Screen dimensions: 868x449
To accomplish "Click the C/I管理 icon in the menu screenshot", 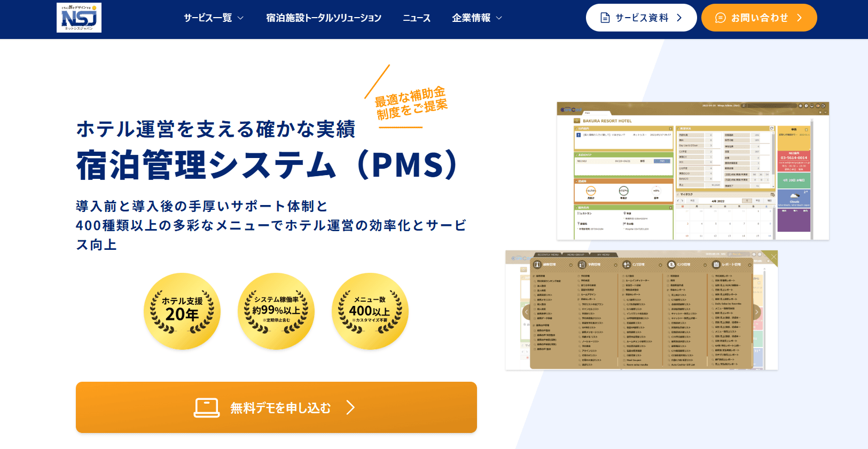I will [627, 264].
